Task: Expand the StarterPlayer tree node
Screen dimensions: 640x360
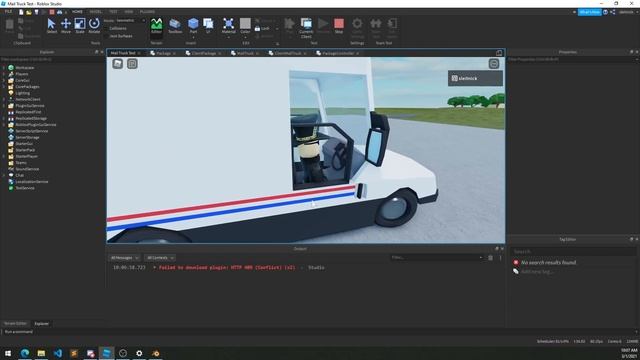Action: pyautogui.click(x=4, y=156)
